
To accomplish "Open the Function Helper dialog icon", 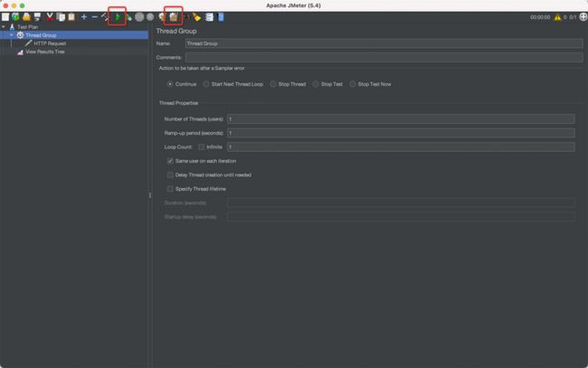I will (x=209, y=17).
